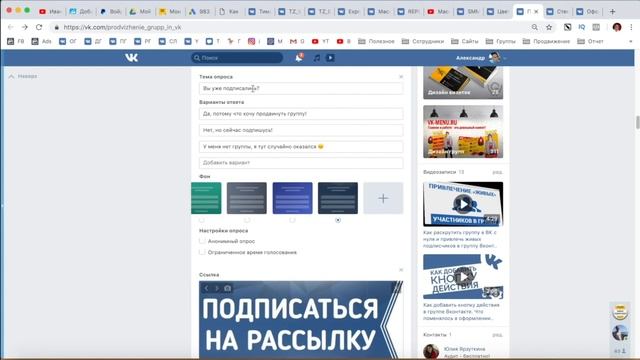Open the VK music note icon
Viewport: 640px width, 360px height.
317,58
